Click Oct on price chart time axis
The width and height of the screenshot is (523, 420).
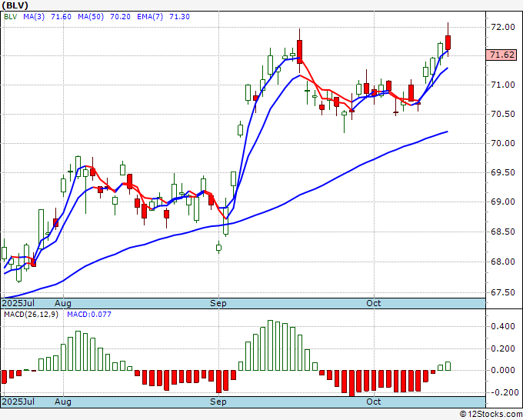(373, 303)
